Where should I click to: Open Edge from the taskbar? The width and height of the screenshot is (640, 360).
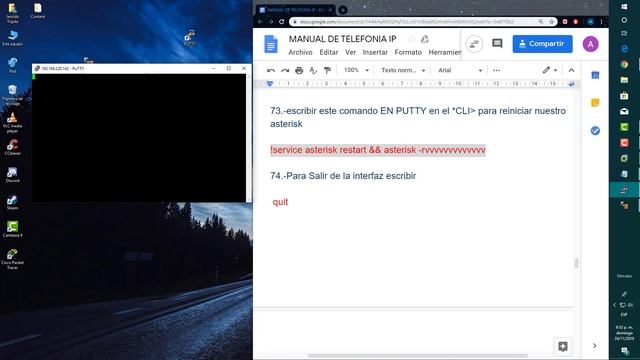pyautogui.click(x=624, y=49)
